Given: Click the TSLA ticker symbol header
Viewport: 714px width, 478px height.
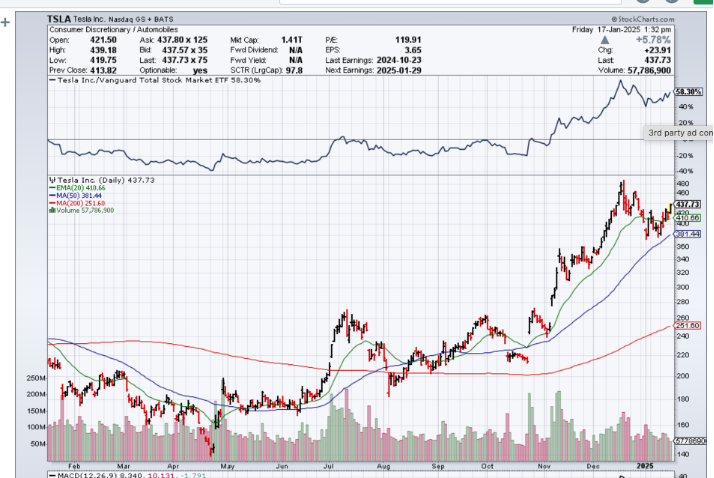Looking at the screenshot, I should (x=62, y=18).
